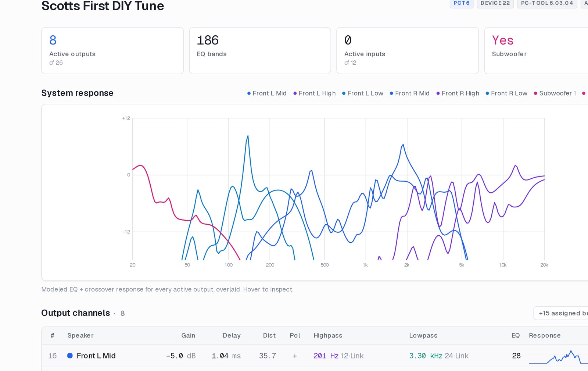Toggle Front R Mid legend entry
The width and height of the screenshot is (588, 371).
pyautogui.click(x=410, y=93)
